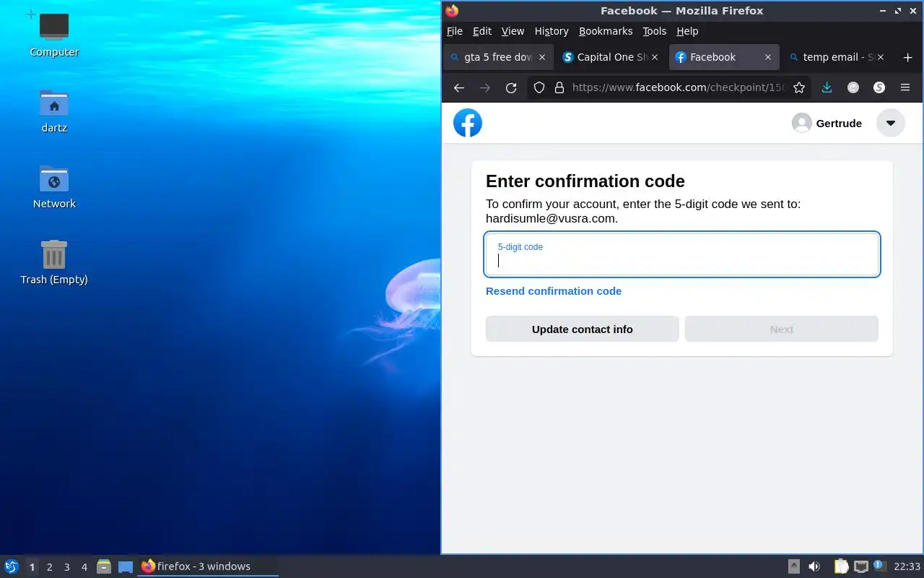Screen dimensions: 924x578
Task: Click the notification tray icon with exclamation
Action: point(879,566)
